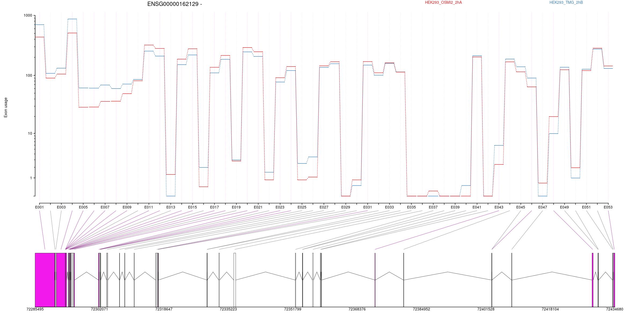
Task: Select exon label E021
Action: (x=258, y=207)
